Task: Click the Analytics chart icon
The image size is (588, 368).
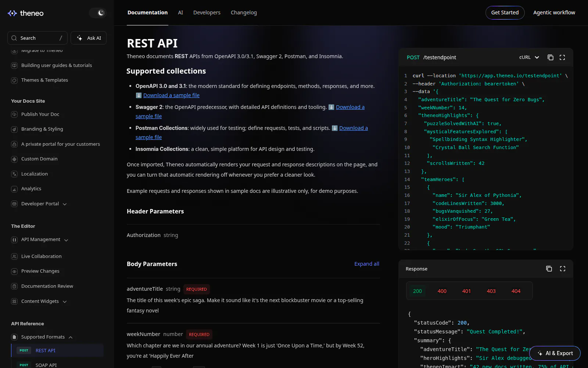Action: coord(14,189)
